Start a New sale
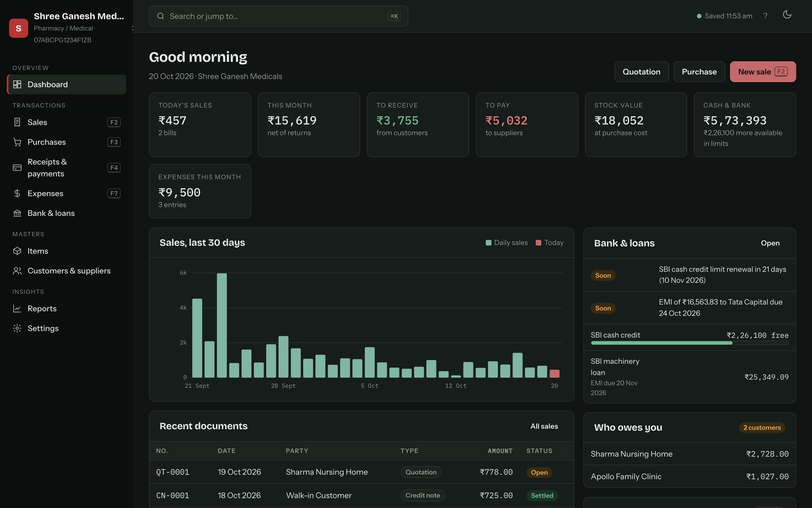This screenshot has height=508, width=812. 763,72
